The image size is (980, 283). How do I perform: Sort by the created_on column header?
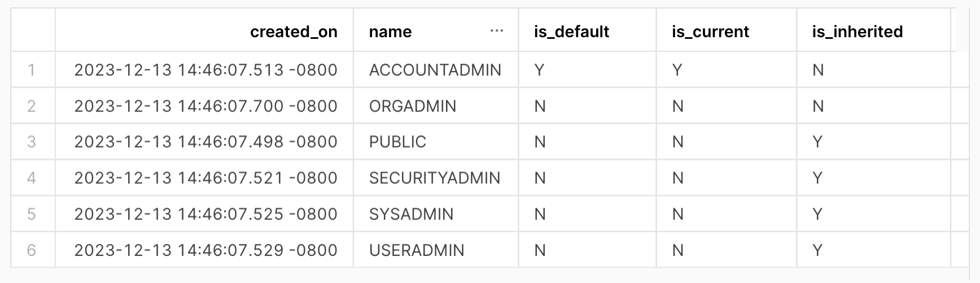coord(294,32)
